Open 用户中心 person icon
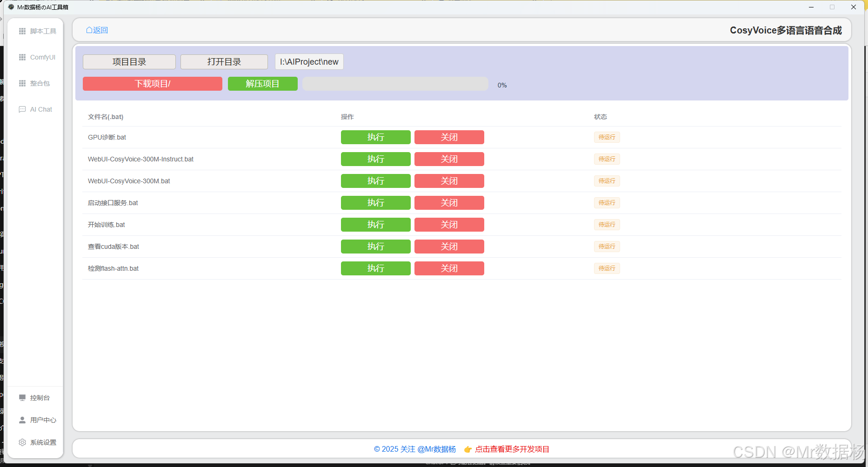 point(22,420)
